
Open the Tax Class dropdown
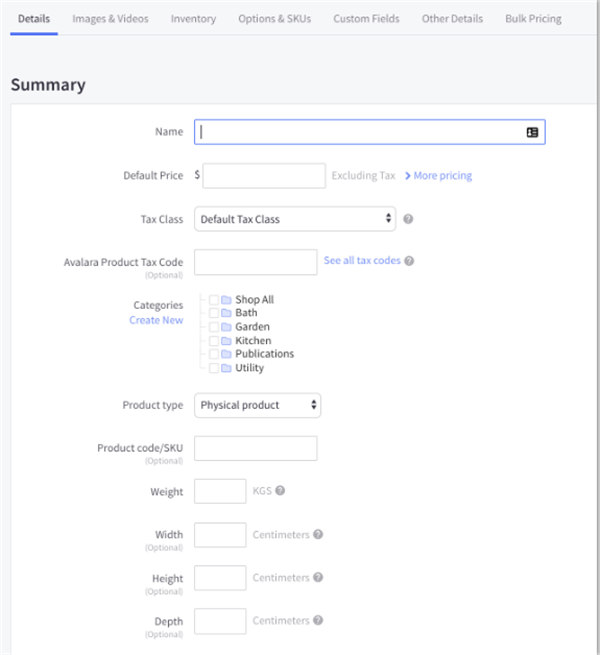point(294,219)
